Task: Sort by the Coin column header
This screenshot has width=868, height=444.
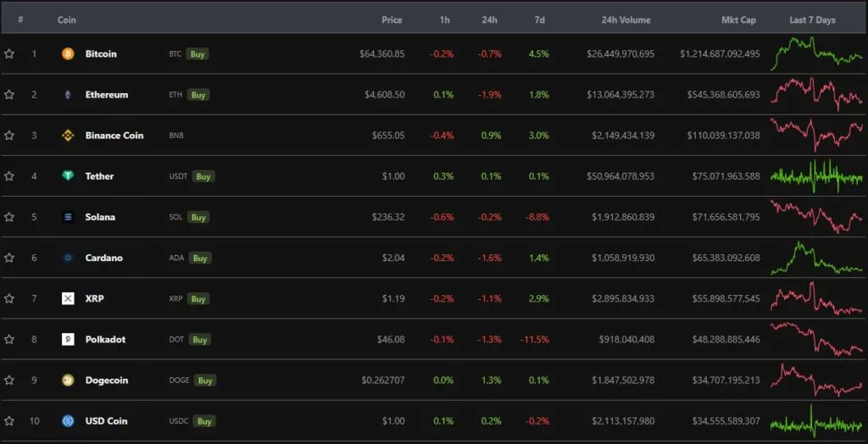Action: click(x=66, y=19)
